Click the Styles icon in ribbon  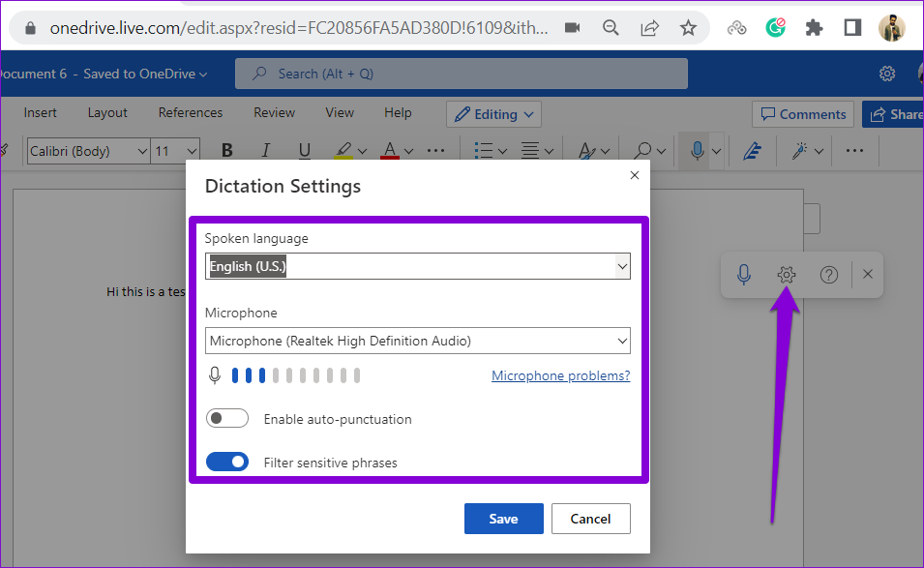(586, 151)
